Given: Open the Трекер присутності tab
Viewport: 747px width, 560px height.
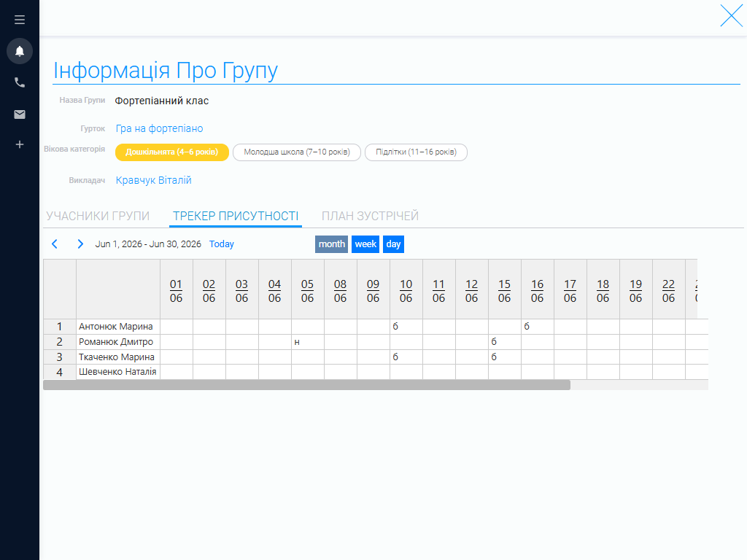Looking at the screenshot, I should click(236, 216).
